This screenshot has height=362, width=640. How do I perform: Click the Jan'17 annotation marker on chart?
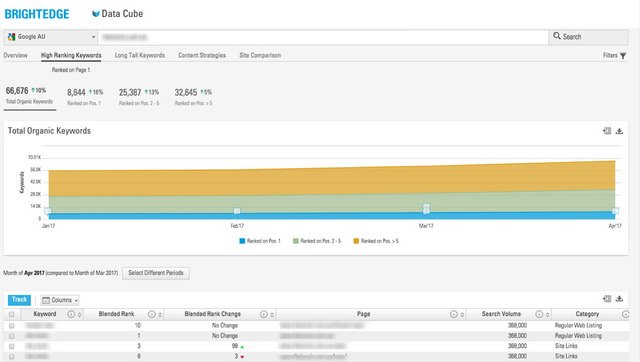pyautogui.click(x=48, y=211)
